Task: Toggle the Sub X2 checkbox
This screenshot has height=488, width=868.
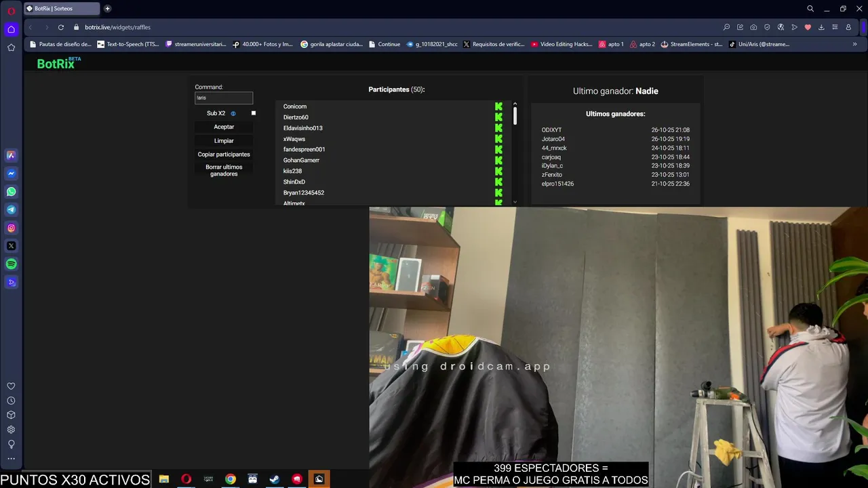Action: click(254, 113)
